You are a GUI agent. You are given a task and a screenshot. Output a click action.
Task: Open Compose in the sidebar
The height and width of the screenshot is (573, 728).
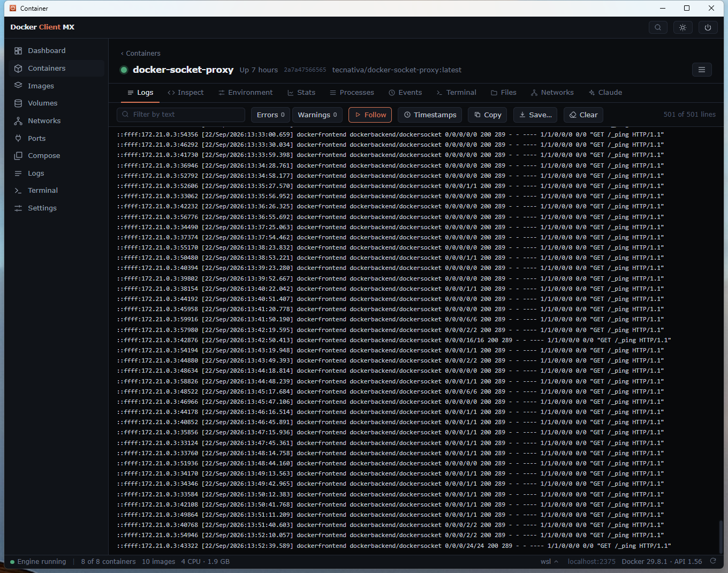click(x=56, y=155)
